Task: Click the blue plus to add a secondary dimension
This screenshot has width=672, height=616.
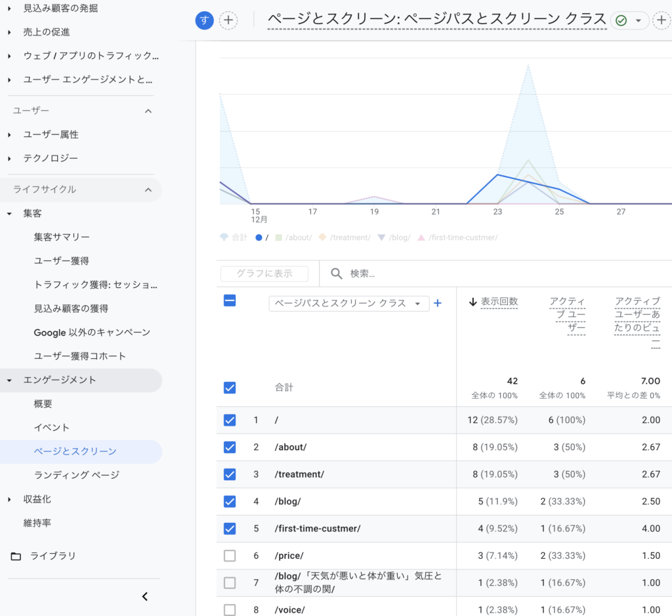Action: point(438,304)
